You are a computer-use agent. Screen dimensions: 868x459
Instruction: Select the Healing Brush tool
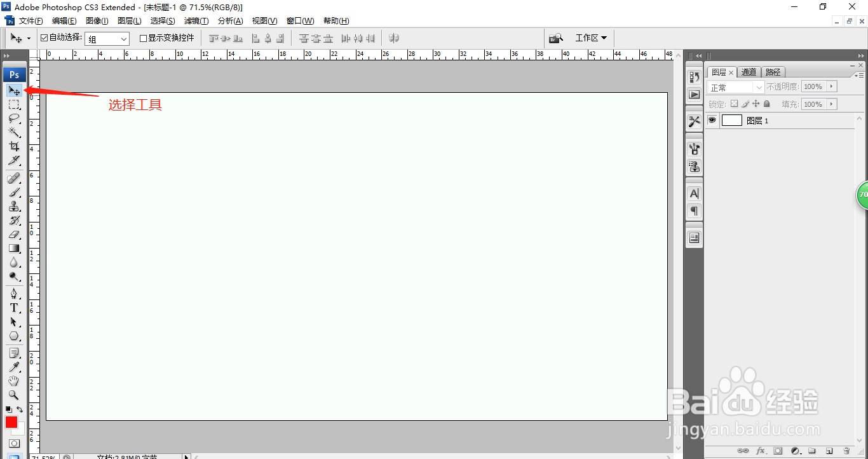[x=14, y=178]
